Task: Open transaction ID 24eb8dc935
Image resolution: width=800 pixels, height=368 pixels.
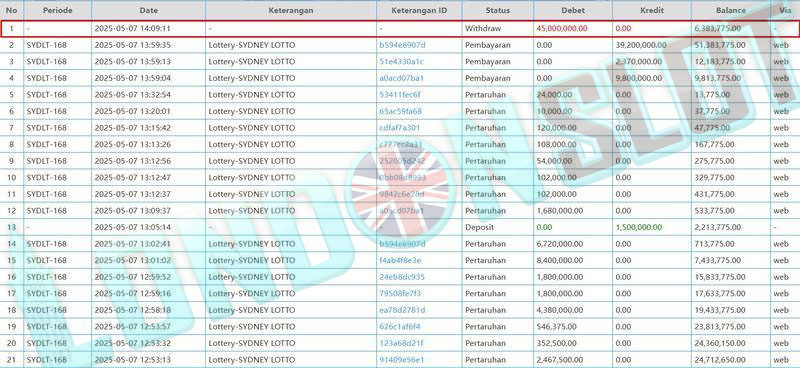Action: click(402, 277)
